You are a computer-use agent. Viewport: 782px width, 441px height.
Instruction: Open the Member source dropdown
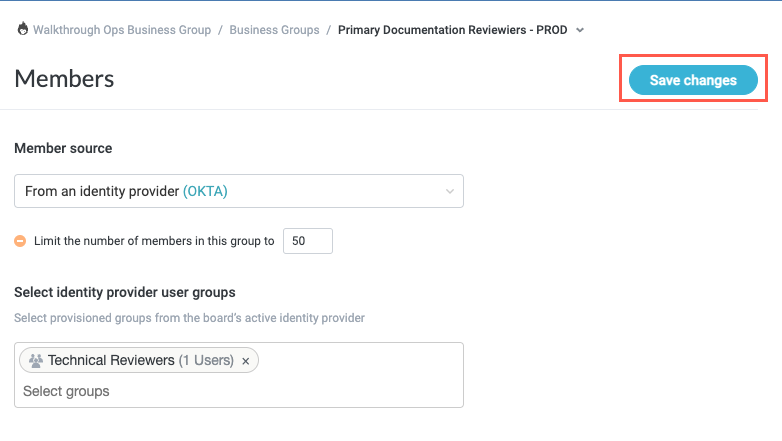(239, 191)
